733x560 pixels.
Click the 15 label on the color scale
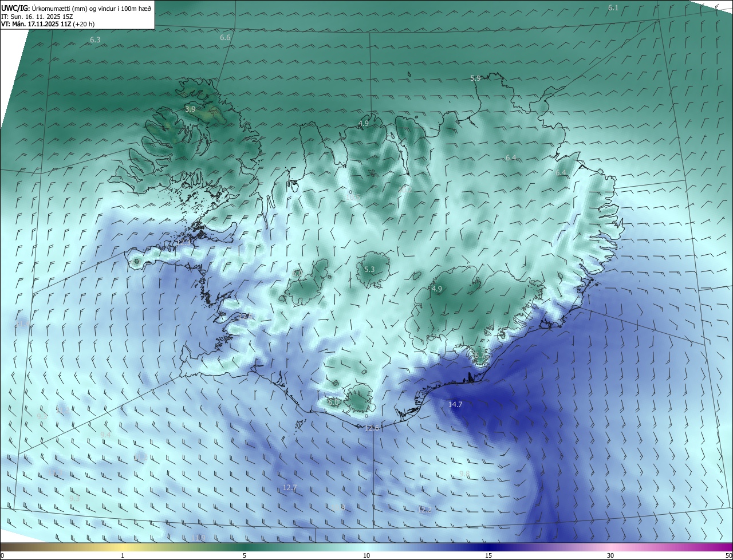click(488, 555)
